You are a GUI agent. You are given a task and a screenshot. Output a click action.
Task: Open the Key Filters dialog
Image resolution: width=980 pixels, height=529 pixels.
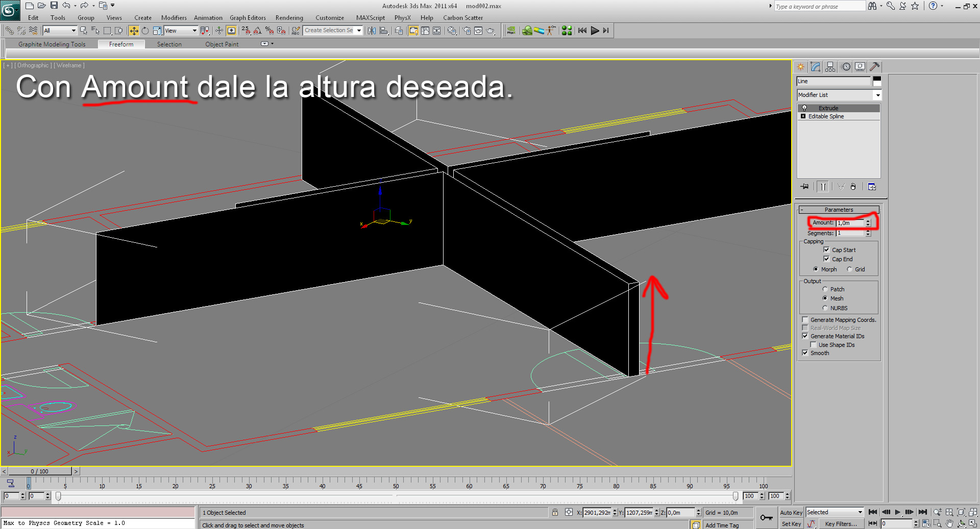pyautogui.click(x=841, y=524)
